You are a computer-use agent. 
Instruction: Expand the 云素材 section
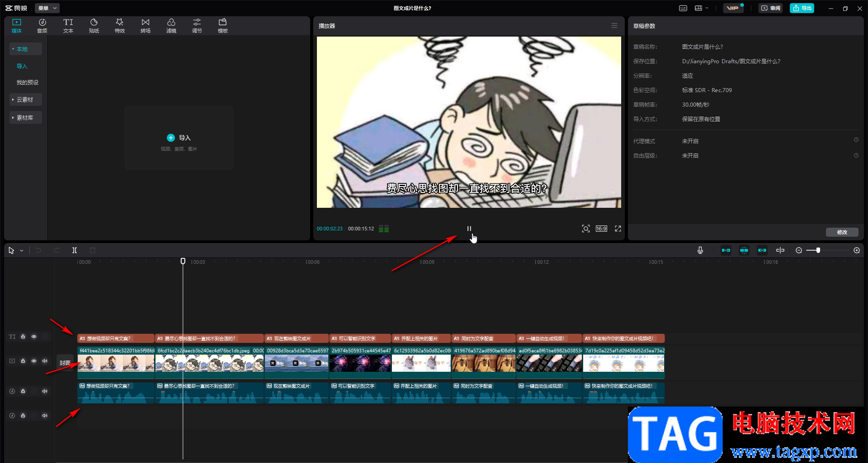tap(26, 99)
